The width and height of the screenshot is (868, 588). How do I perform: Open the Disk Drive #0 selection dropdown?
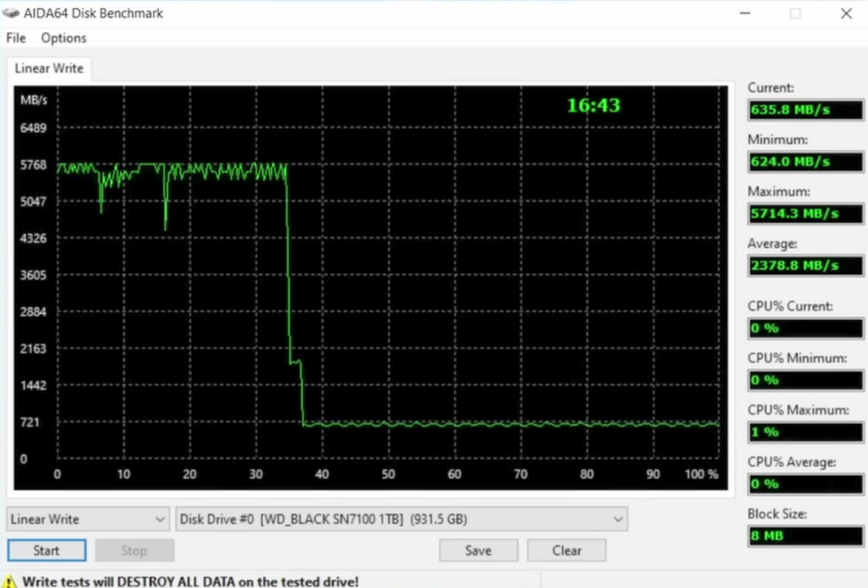[x=401, y=520]
